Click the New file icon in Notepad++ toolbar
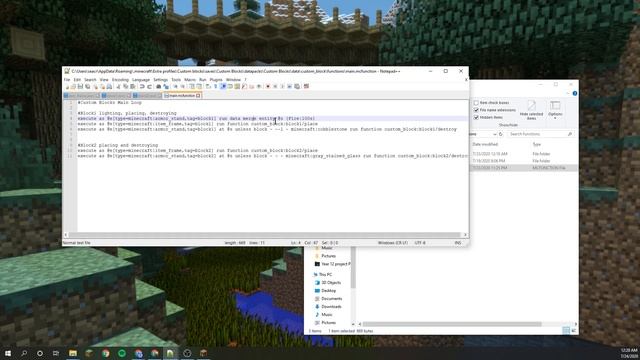Viewport: 640px width, 360px height. pyautogui.click(x=67, y=87)
